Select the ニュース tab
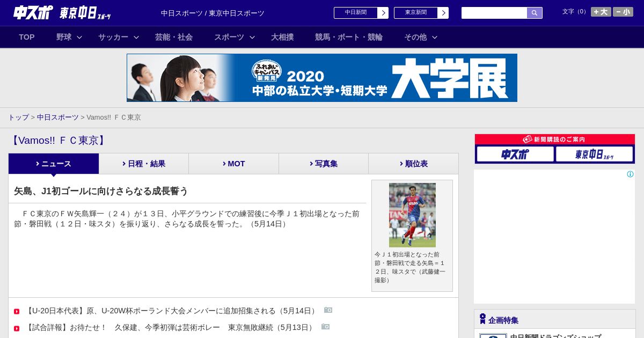The height and width of the screenshot is (338, 644). [54, 164]
